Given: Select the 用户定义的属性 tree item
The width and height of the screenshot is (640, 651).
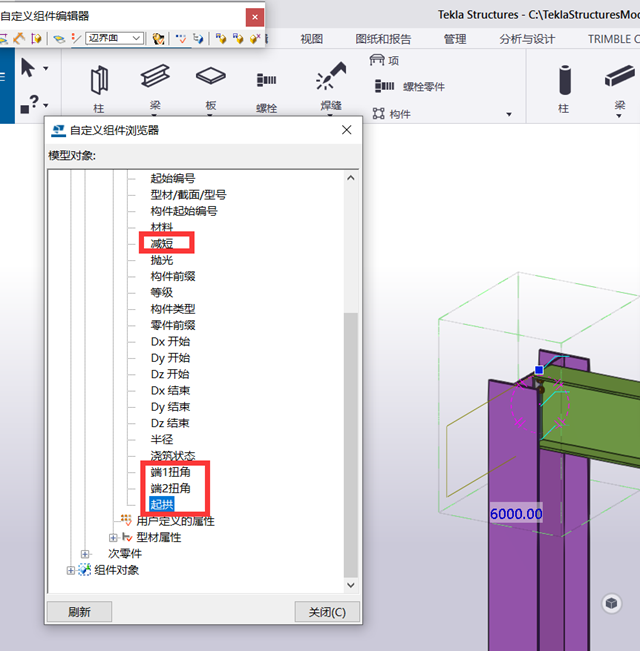Looking at the screenshot, I should pyautogui.click(x=176, y=521).
